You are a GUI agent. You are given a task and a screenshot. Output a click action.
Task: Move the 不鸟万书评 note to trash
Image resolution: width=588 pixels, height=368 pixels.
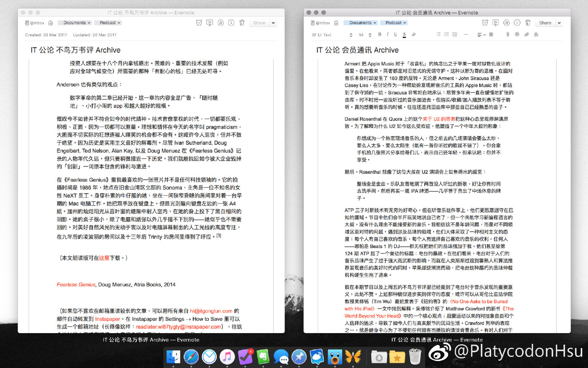[x=242, y=23]
